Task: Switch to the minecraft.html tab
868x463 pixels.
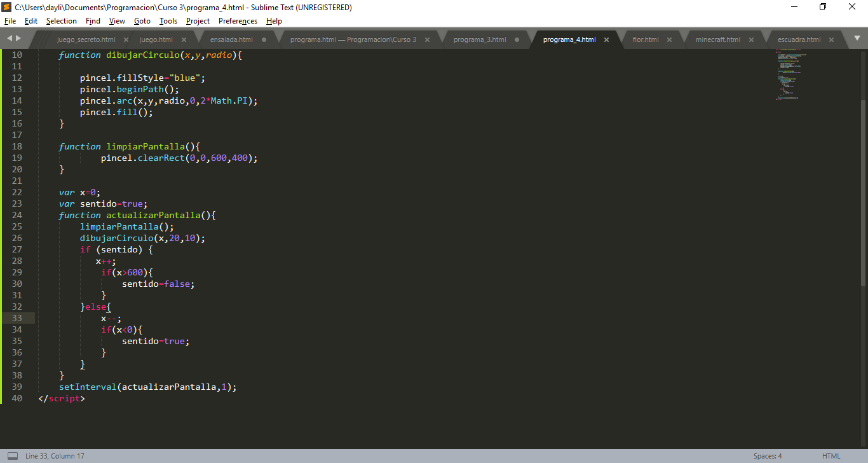Action: point(718,39)
